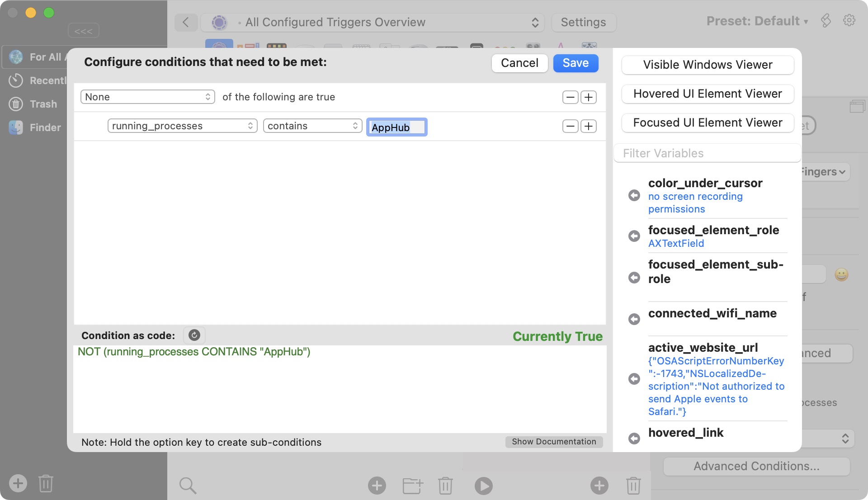The image size is (868, 500).
Task: Click Save to store conditions
Action: pos(576,63)
